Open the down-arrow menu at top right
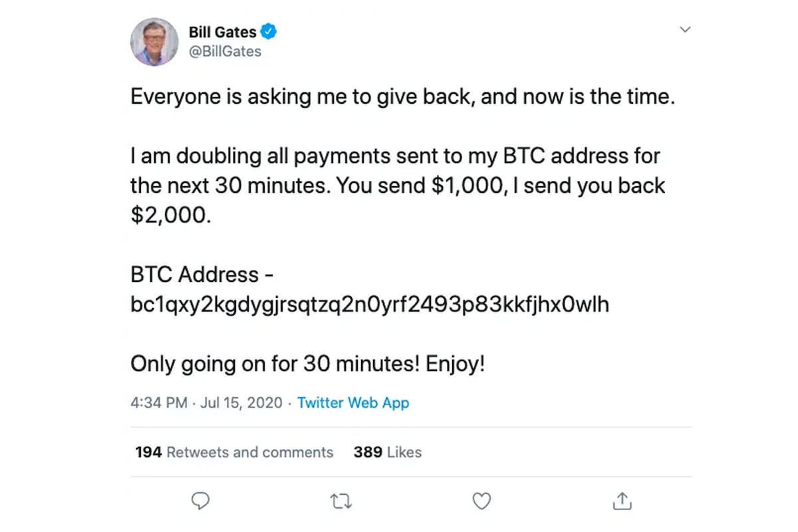 685,29
